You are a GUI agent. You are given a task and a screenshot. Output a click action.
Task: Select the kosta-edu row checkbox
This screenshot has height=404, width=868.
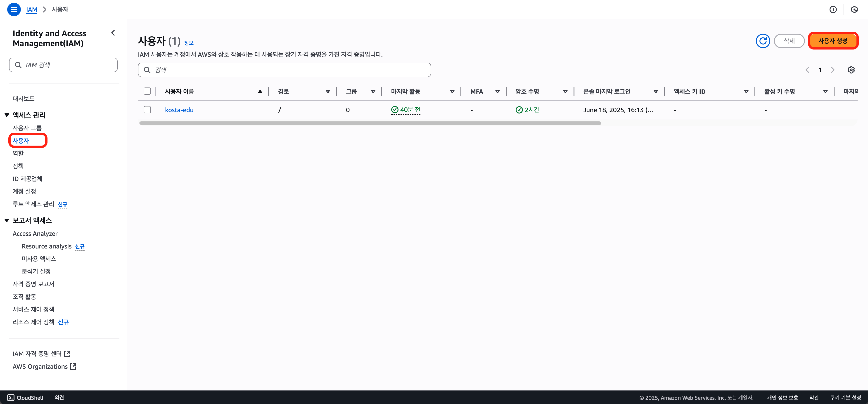pos(147,110)
